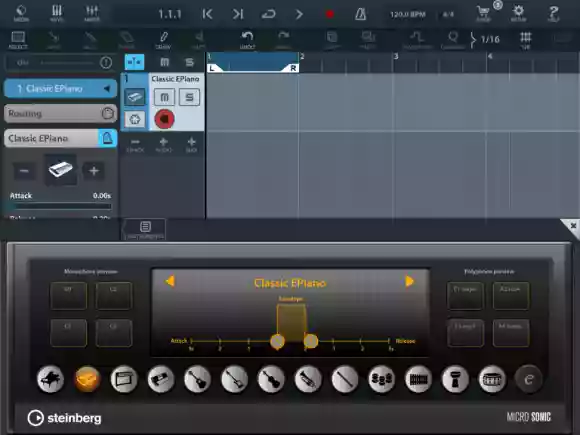Click the 120.0 BPM tempo field
Viewport: 580px width, 435px height.
click(x=408, y=14)
